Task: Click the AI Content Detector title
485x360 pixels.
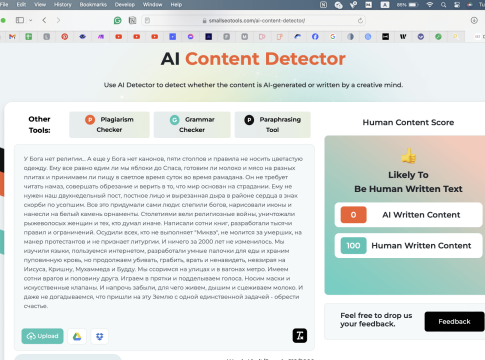Action: pos(253,59)
